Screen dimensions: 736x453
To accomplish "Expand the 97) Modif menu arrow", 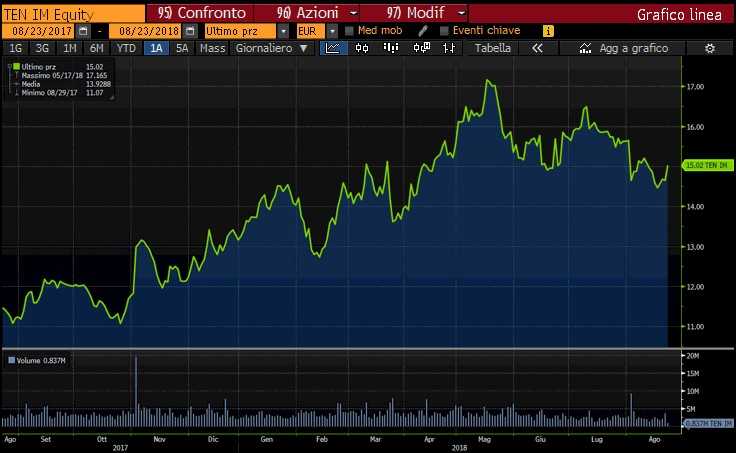I will point(462,13).
